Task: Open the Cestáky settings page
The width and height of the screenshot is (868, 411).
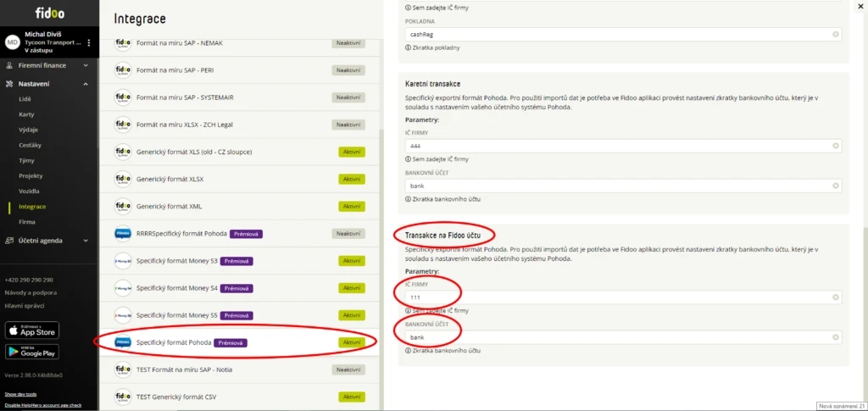Action: tap(30, 145)
